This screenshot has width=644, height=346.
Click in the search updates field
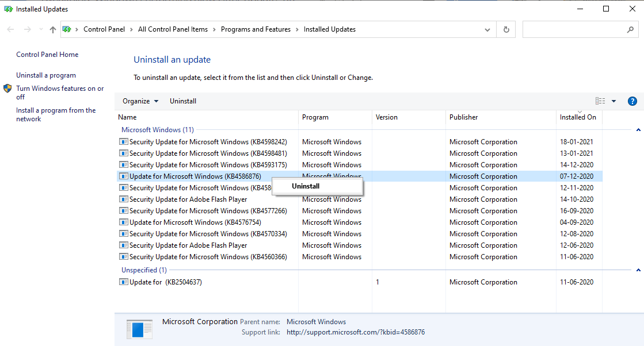click(x=573, y=29)
